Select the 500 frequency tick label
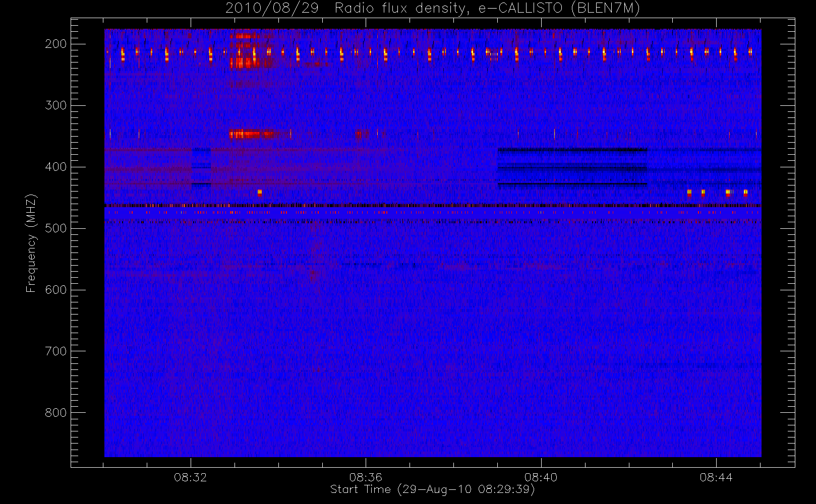 (x=56, y=228)
